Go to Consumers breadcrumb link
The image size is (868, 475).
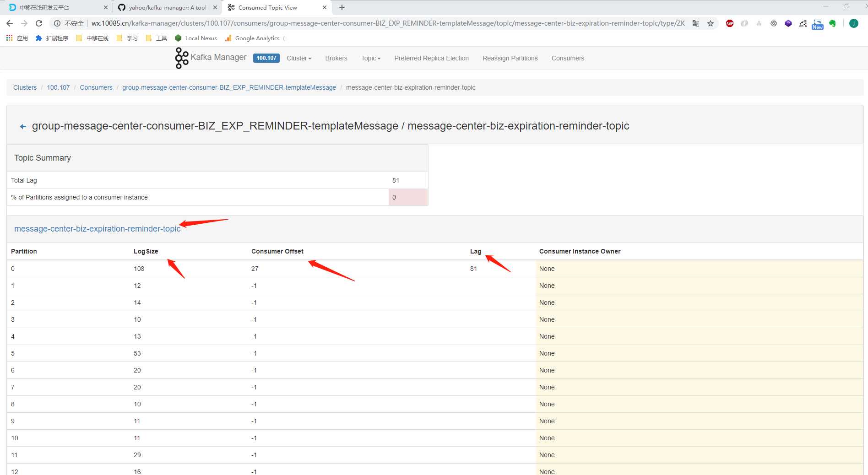click(x=96, y=87)
